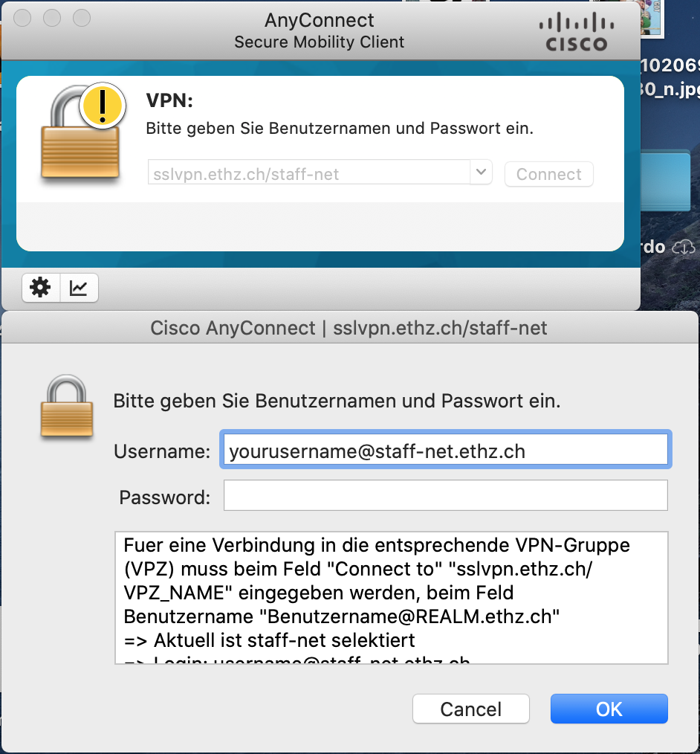700x754 pixels.
Task: Click the Cancel button
Action: (471, 709)
